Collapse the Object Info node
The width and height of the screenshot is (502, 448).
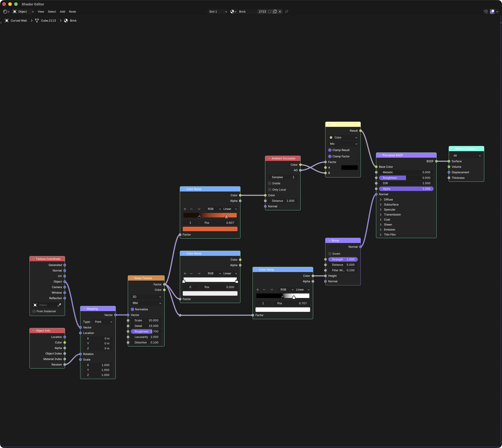click(x=34, y=331)
